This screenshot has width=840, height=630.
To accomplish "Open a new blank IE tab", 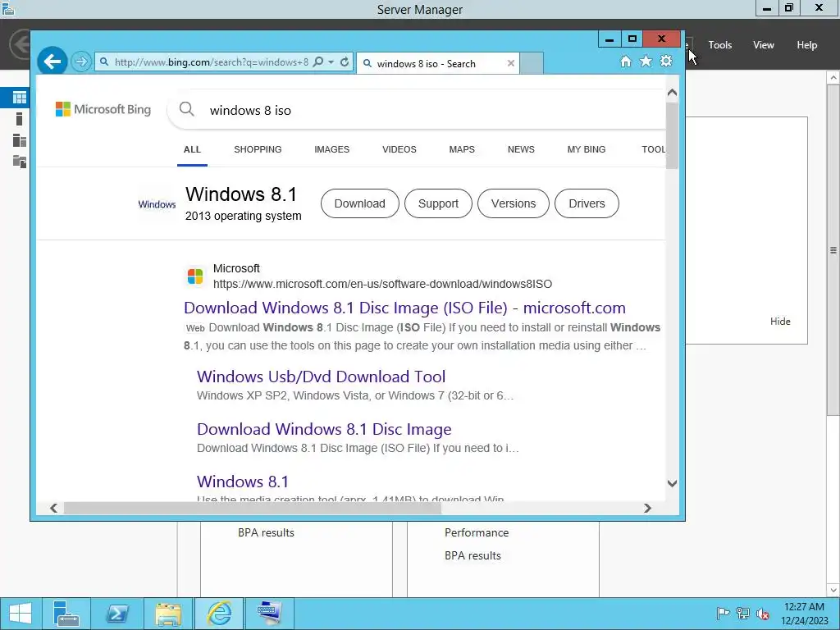I will [x=532, y=63].
